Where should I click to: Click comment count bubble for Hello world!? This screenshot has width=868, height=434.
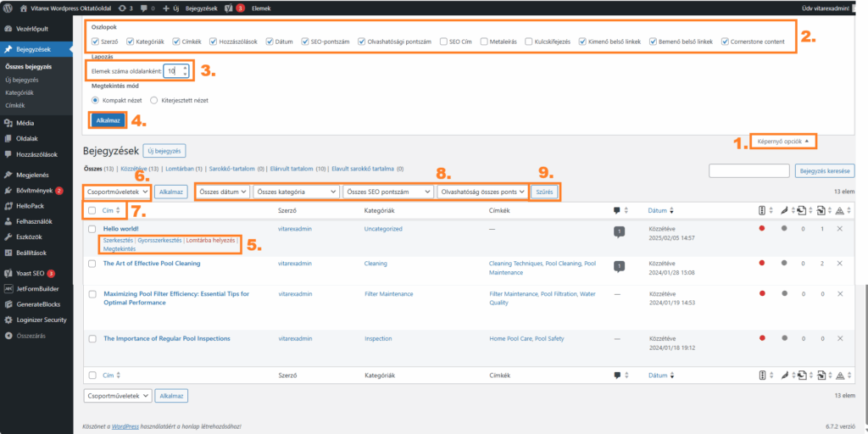click(618, 231)
